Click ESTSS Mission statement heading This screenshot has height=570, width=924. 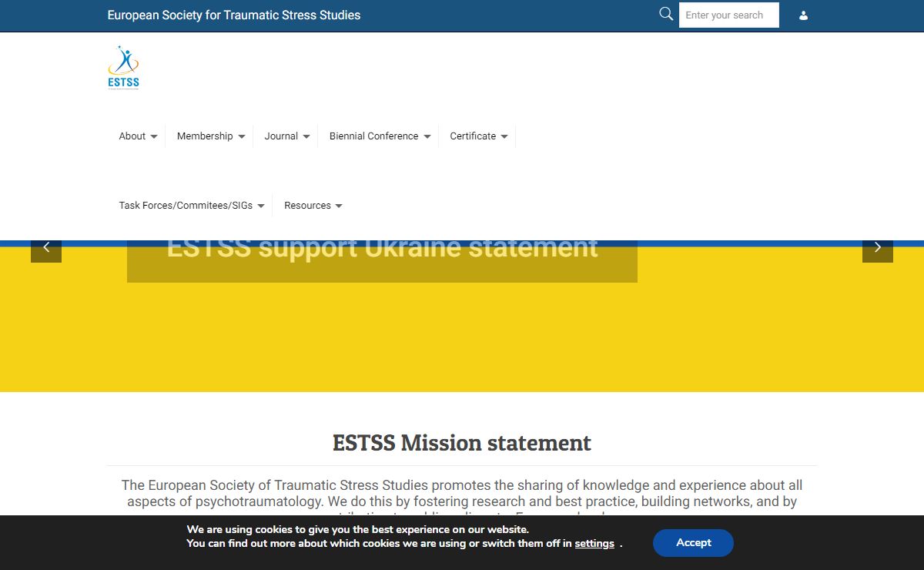462,443
